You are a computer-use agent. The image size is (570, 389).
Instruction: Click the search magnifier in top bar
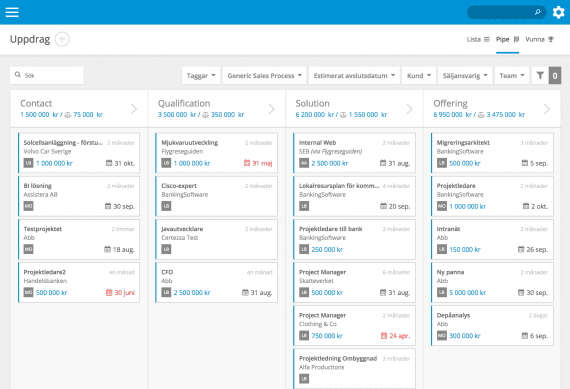[x=538, y=12]
